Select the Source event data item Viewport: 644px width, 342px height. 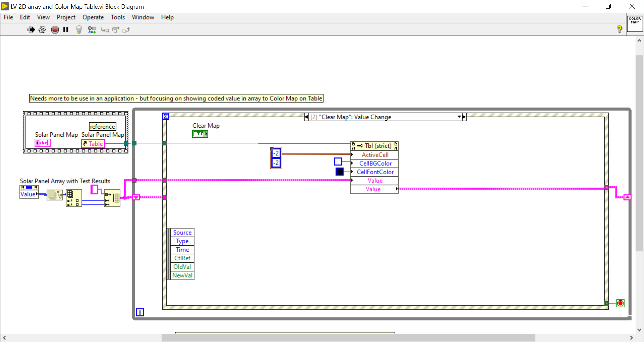point(182,232)
